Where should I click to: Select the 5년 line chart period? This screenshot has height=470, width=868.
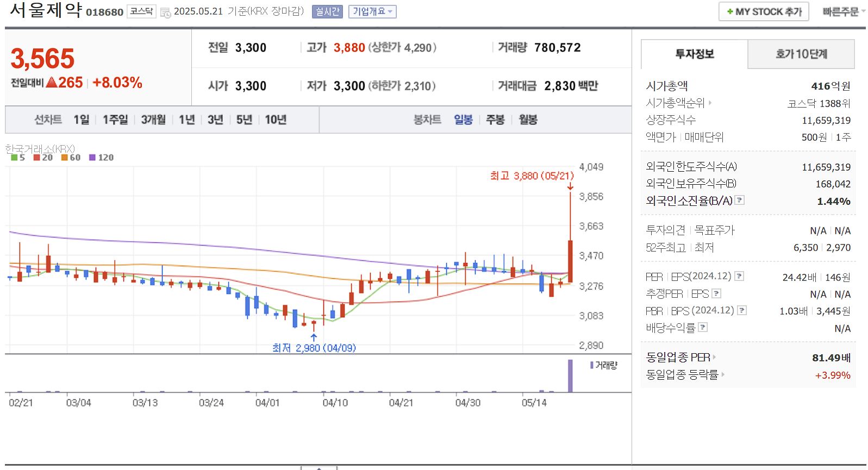[x=244, y=120]
